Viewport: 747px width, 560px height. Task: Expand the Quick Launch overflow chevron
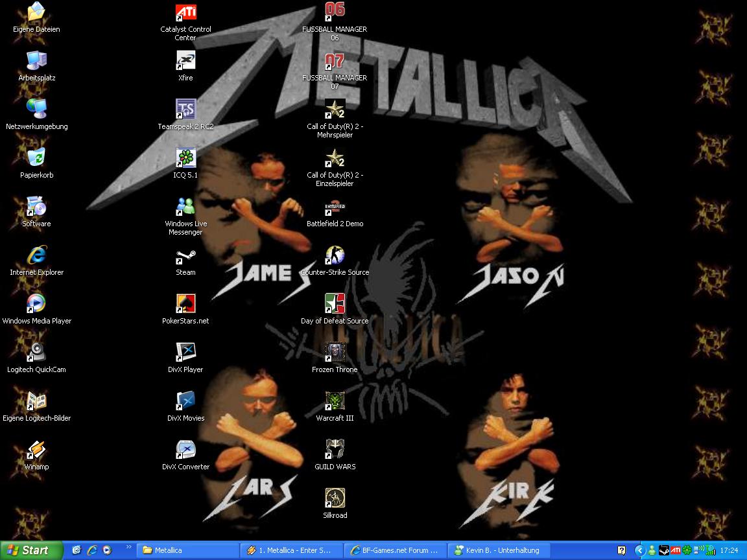pos(128,548)
